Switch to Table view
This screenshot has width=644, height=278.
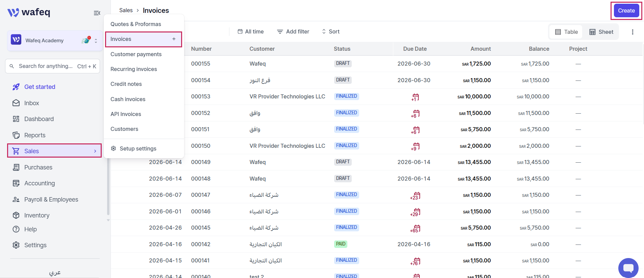point(566,32)
